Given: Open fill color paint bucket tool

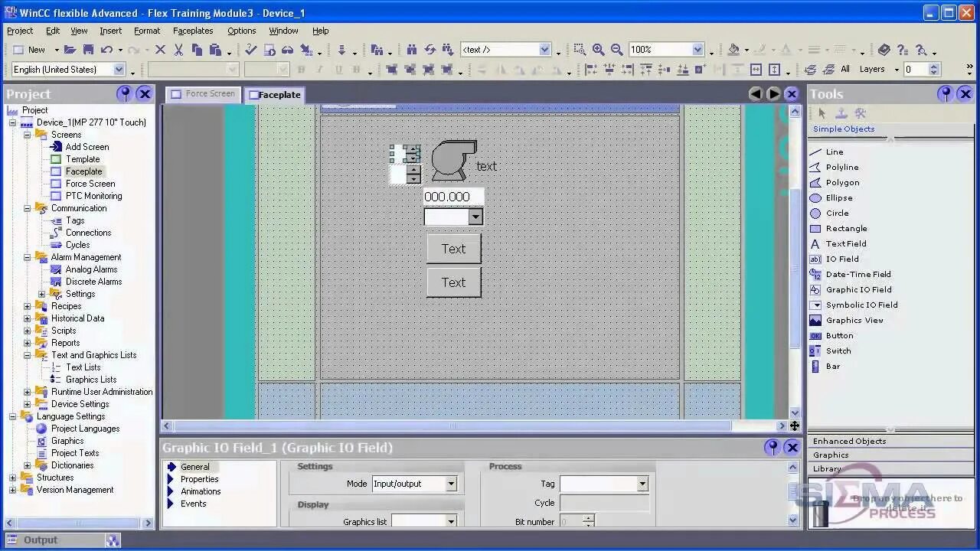Looking at the screenshot, I should [x=733, y=50].
